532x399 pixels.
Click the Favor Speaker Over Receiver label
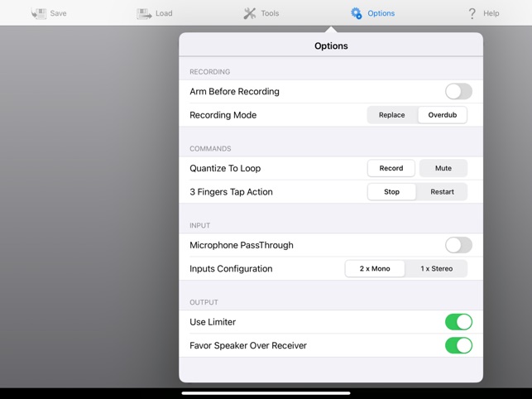coord(248,346)
